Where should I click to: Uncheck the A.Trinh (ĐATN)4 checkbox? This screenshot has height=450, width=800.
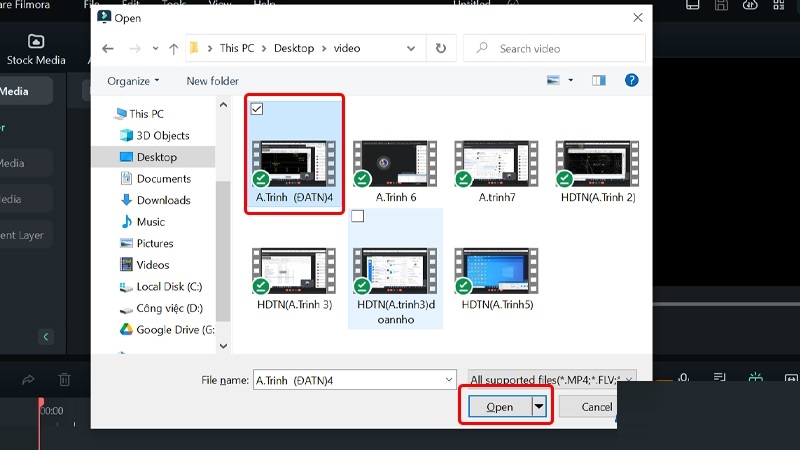coord(257,109)
